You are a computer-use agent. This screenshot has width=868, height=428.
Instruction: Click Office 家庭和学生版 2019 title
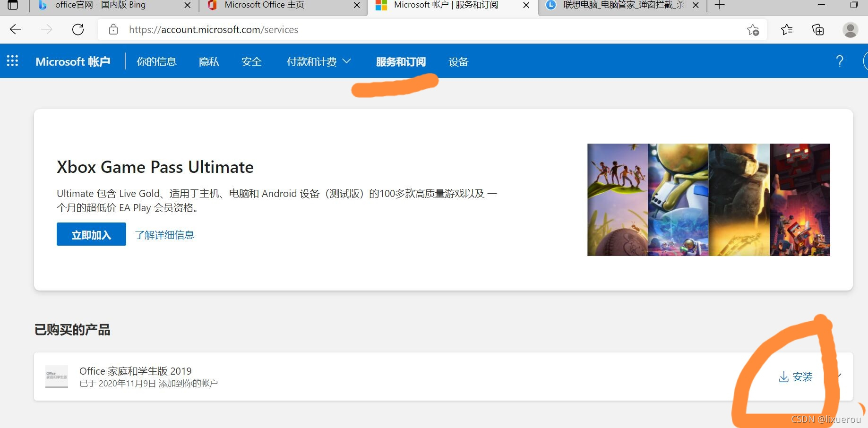[136, 371]
